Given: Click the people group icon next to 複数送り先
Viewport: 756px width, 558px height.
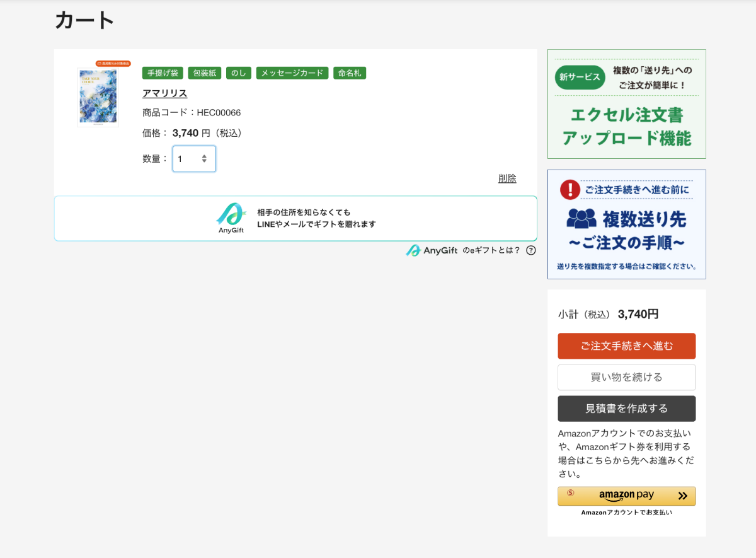Looking at the screenshot, I should (x=581, y=219).
